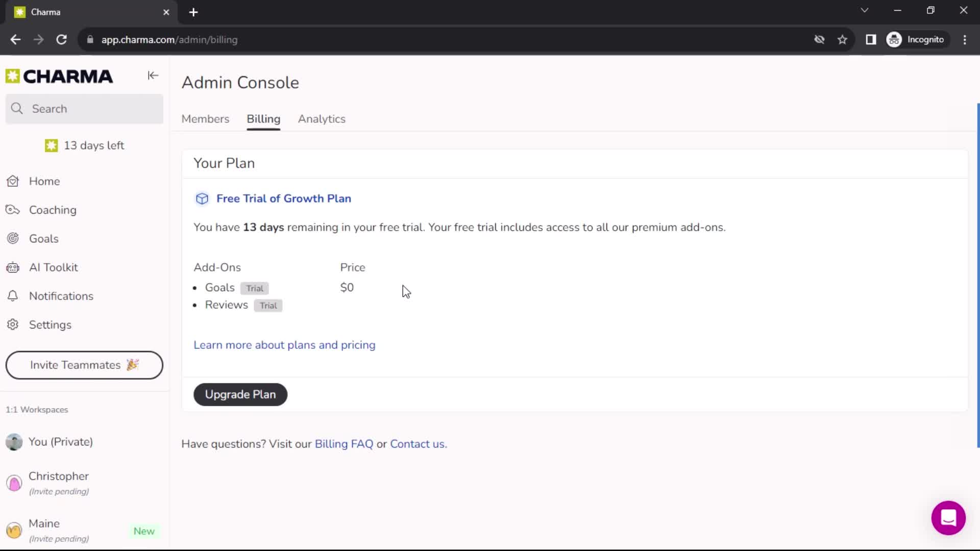980x551 pixels.
Task: Click the Admin Console title
Action: (x=240, y=83)
